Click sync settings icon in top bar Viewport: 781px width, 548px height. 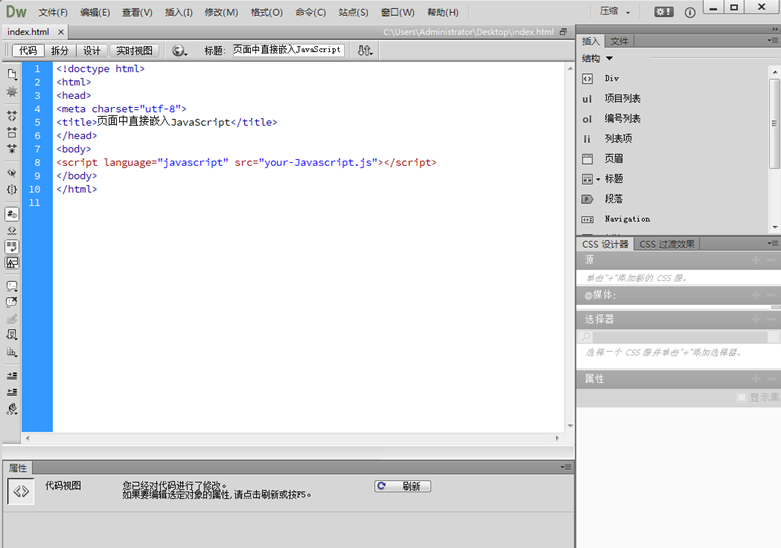tap(663, 12)
